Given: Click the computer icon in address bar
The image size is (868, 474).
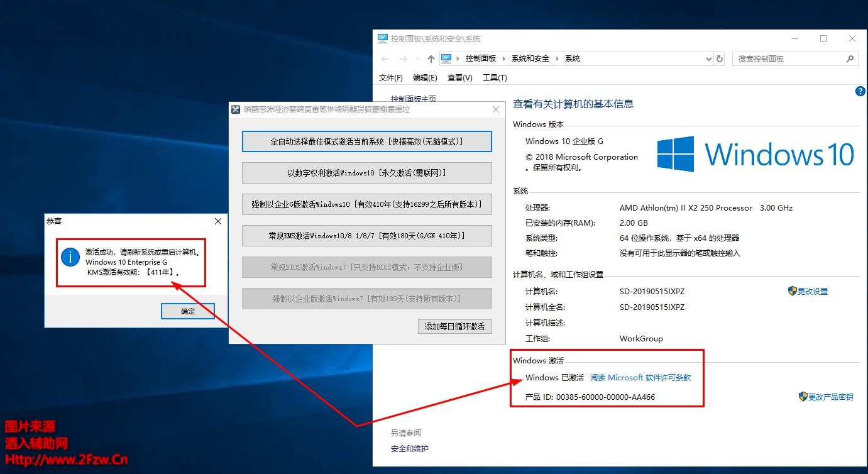Looking at the screenshot, I should click(x=446, y=58).
